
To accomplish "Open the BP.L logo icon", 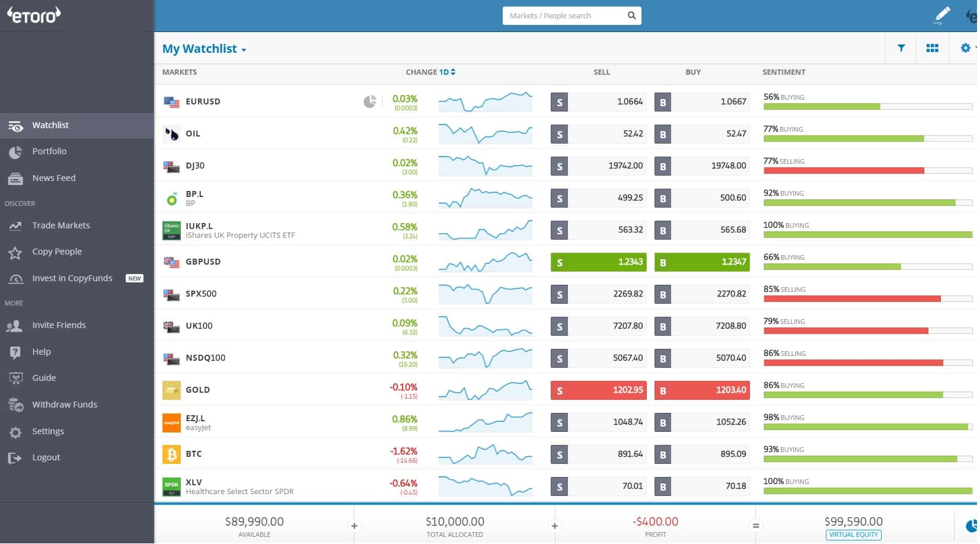I will [x=171, y=199].
